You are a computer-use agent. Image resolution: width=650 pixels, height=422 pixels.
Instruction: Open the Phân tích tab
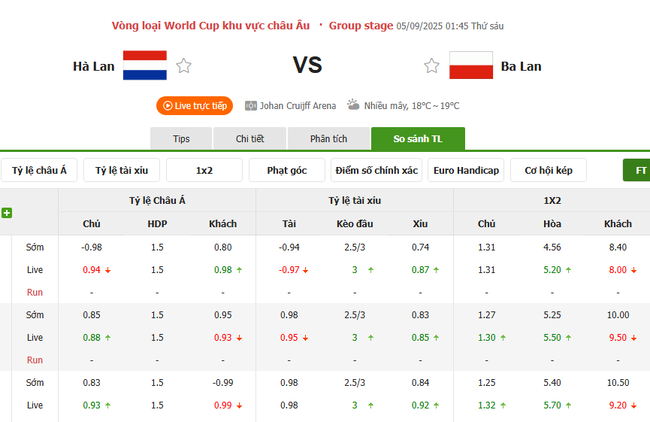click(x=327, y=139)
